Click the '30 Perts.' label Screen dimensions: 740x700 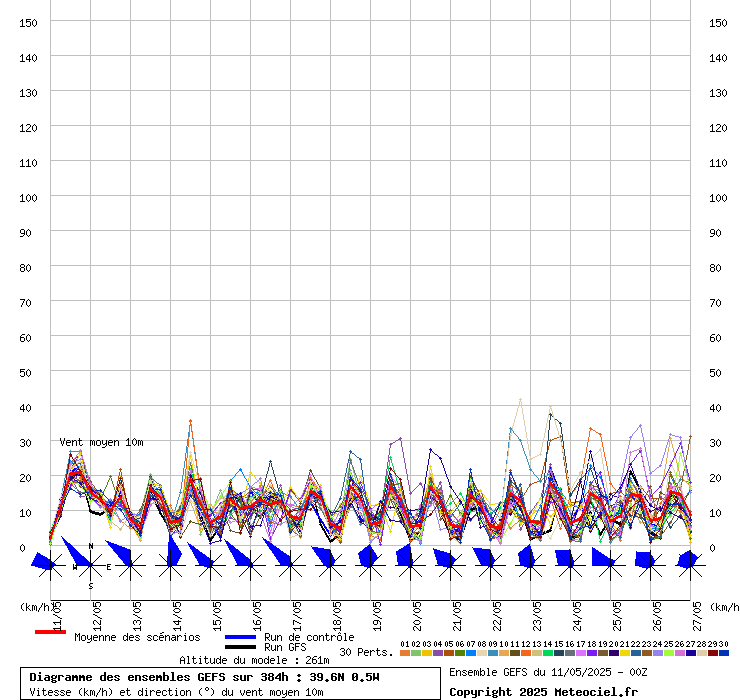click(366, 652)
